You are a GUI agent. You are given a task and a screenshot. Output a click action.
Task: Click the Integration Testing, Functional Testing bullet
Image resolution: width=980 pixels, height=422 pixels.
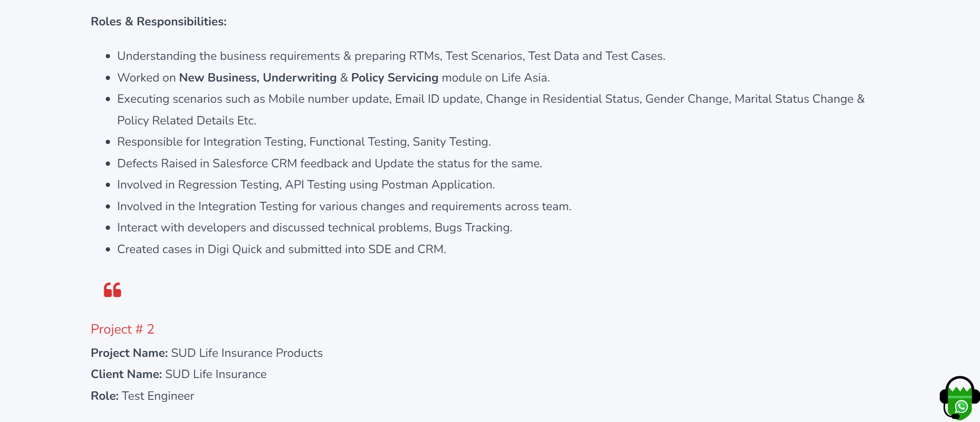coord(304,142)
